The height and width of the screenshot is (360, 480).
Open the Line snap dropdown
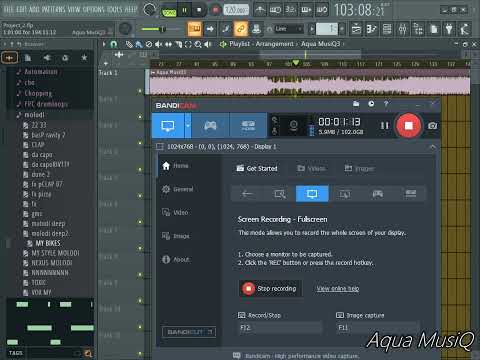289,29
